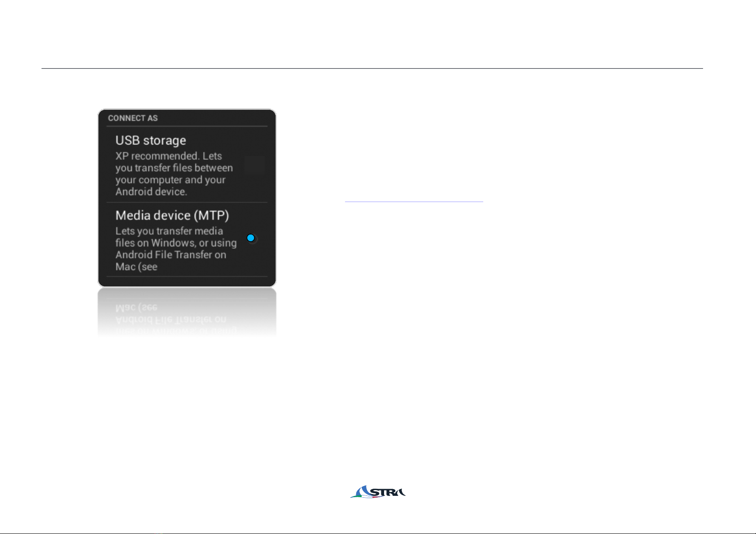756x534 pixels.
Task: Click the "XP recommended" USB storage description
Action: tap(174, 174)
